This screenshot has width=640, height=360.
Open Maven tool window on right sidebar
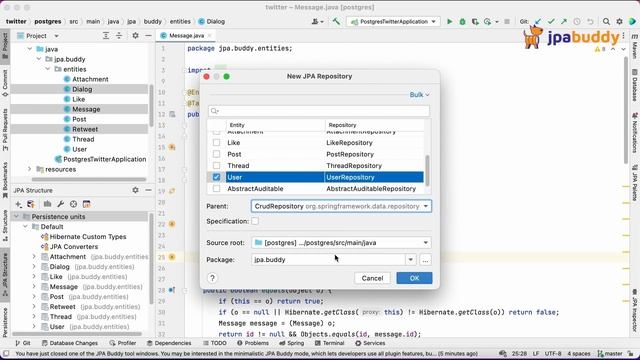[635, 47]
